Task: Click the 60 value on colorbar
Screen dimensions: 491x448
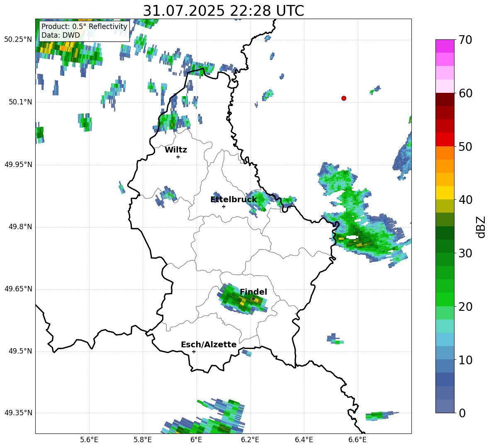Action: point(466,93)
